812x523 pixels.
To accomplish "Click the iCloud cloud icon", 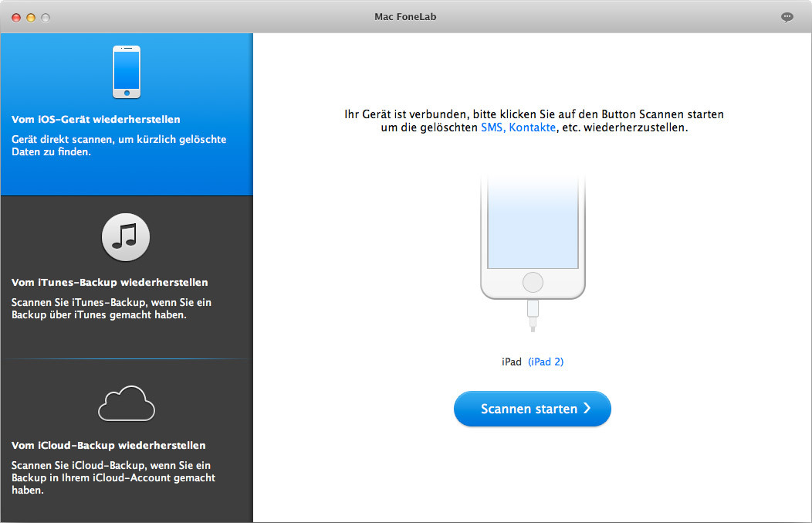I will 127,403.
